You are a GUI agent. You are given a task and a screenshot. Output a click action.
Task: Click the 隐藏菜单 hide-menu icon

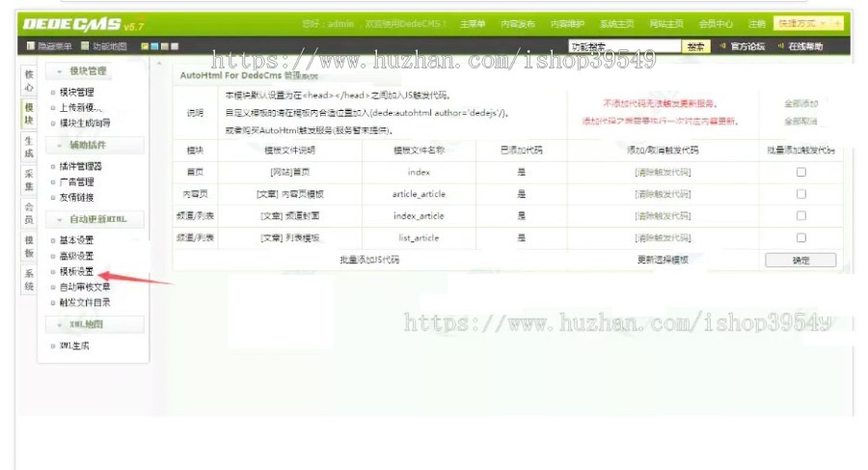click(x=31, y=46)
